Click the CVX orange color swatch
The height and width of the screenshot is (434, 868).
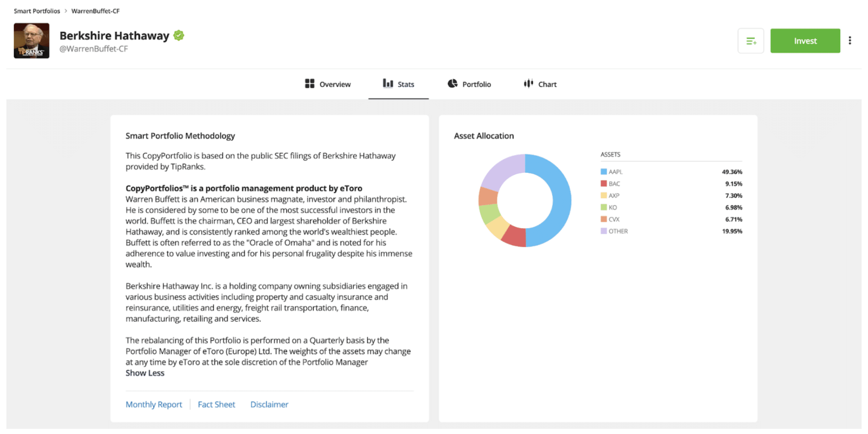604,219
